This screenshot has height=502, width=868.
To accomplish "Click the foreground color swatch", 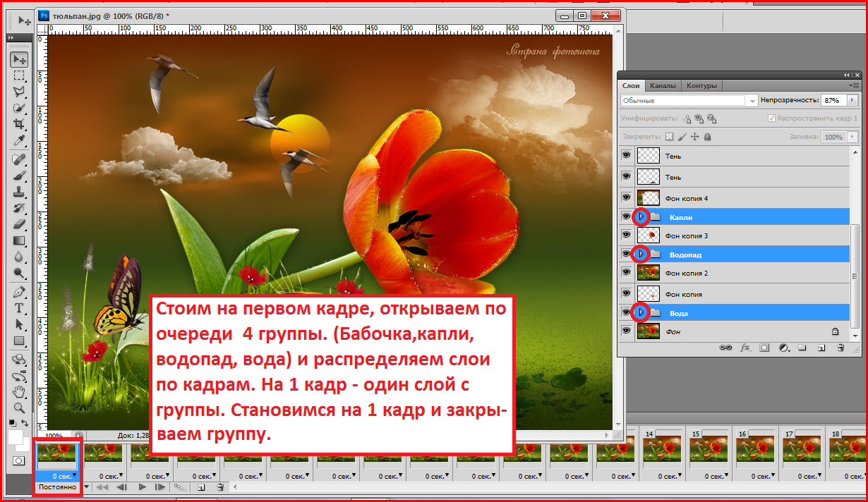I will (x=16, y=437).
